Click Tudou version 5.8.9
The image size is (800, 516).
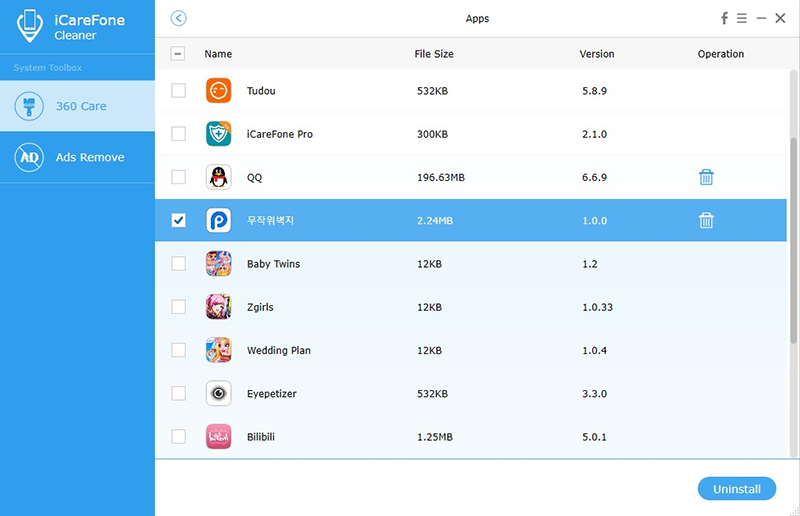(594, 91)
